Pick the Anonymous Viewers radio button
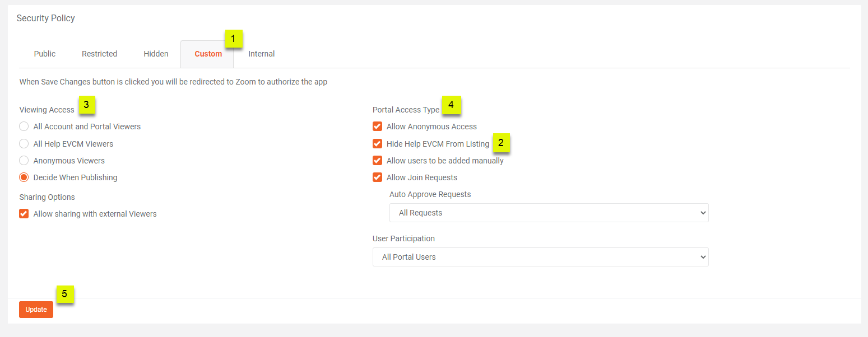868x337 pixels. pos(24,161)
